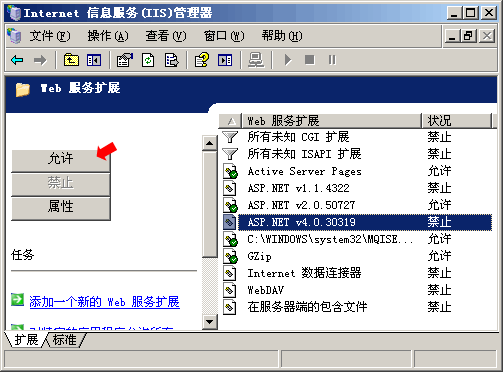Click the IIS manager title bar icon
Image resolution: width=503 pixels, height=372 pixels.
(14, 13)
